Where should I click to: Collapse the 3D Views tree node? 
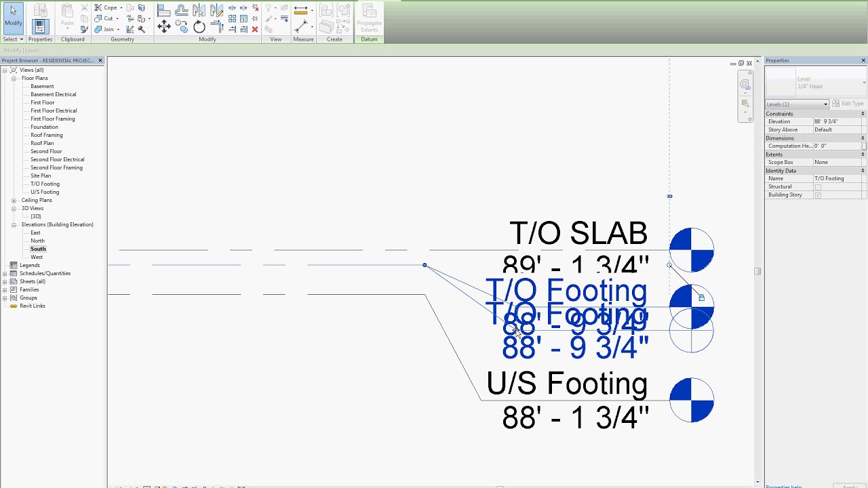(14, 208)
